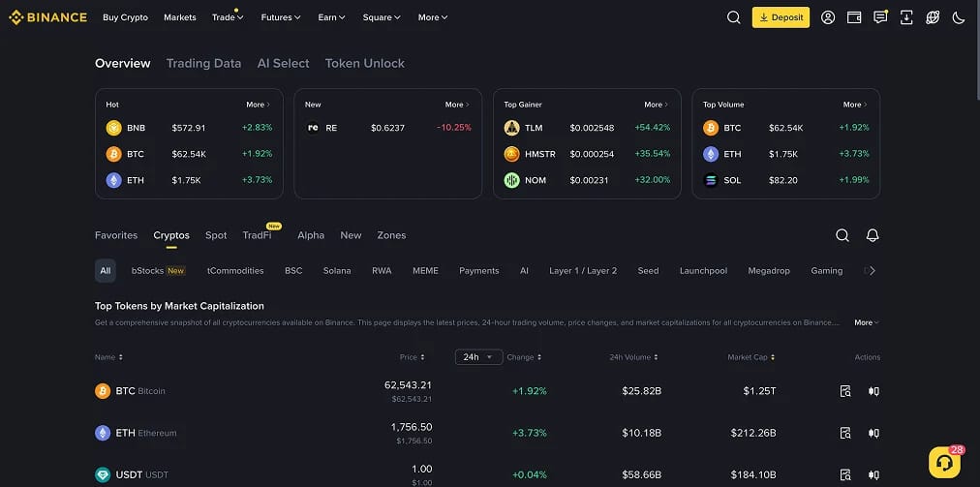Viewport: 980px width, 487px height.
Task: Select the All category filter
Action: point(105,271)
